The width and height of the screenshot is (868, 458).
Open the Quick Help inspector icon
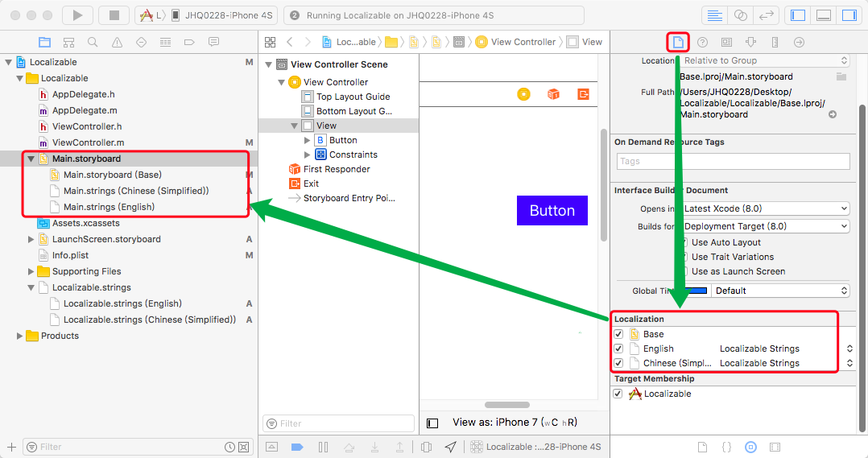point(702,42)
